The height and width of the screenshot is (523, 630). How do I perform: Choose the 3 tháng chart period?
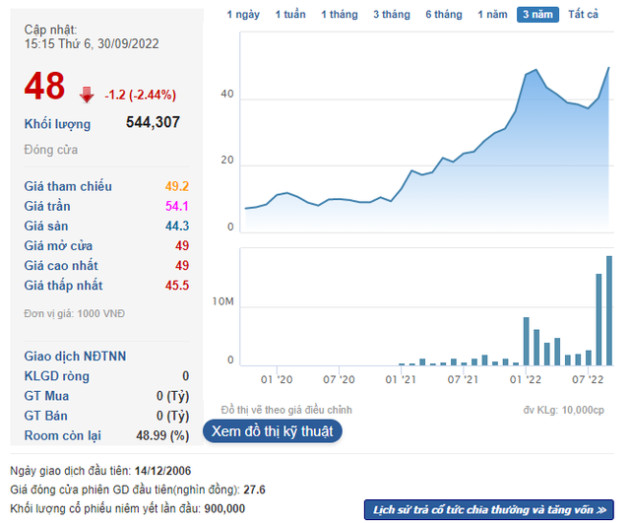click(391, 15)
